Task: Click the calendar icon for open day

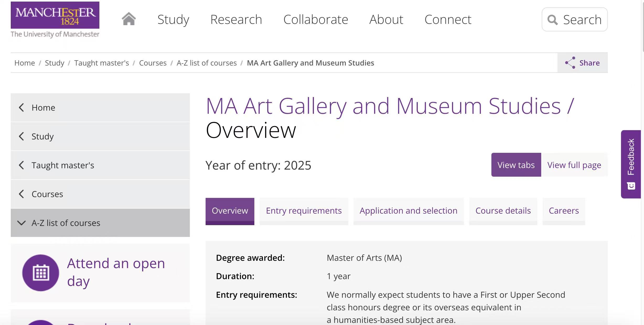Action: (x=41, y=273)
